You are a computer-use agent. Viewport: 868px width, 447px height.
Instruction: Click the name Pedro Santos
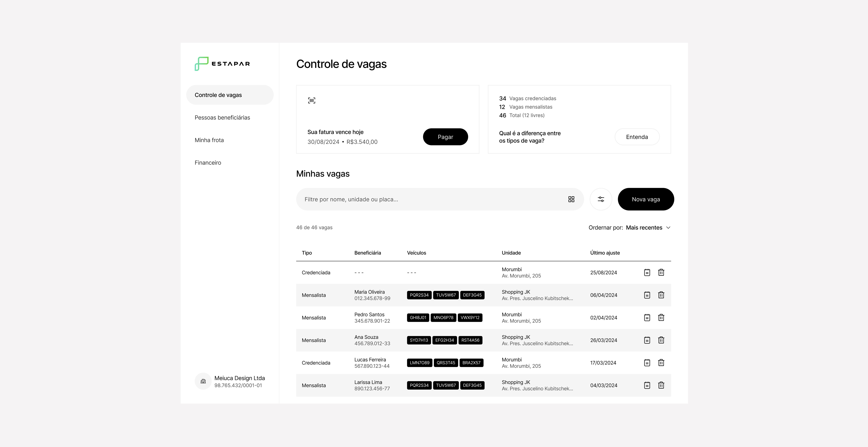tap(369, 314)
